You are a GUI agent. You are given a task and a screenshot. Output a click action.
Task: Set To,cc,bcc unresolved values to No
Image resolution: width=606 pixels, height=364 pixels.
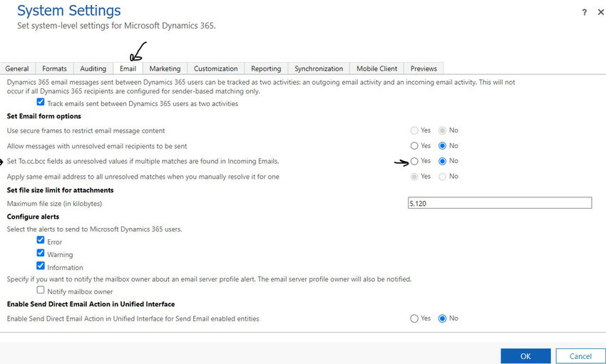[x=443, y=161]
